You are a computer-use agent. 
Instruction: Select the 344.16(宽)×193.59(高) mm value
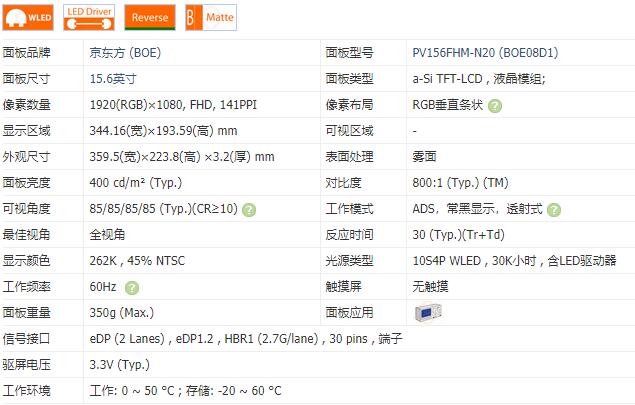coord(163,131)
